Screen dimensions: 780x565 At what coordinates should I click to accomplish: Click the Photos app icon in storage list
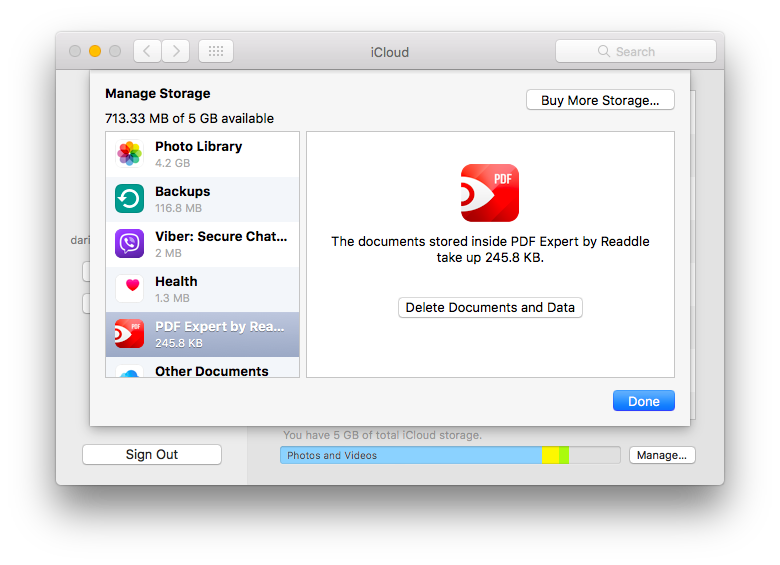[x=129, y=154]
